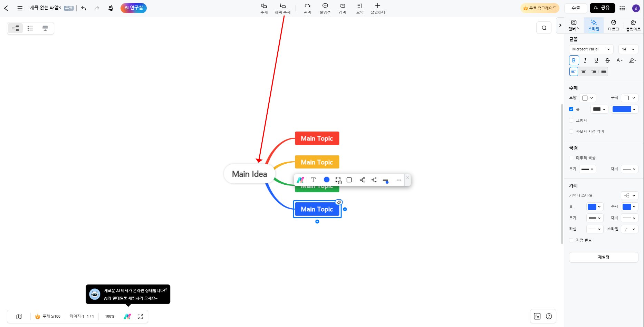
Task: Collapse the right side panel
Action: point(560,25)
